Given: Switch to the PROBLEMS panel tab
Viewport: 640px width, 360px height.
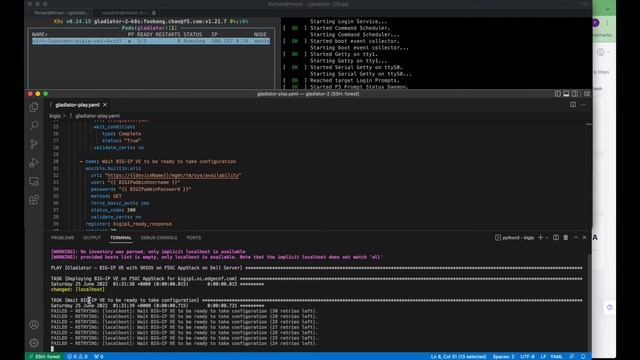Looking at the screenshot, I should (x=62, y=238).
